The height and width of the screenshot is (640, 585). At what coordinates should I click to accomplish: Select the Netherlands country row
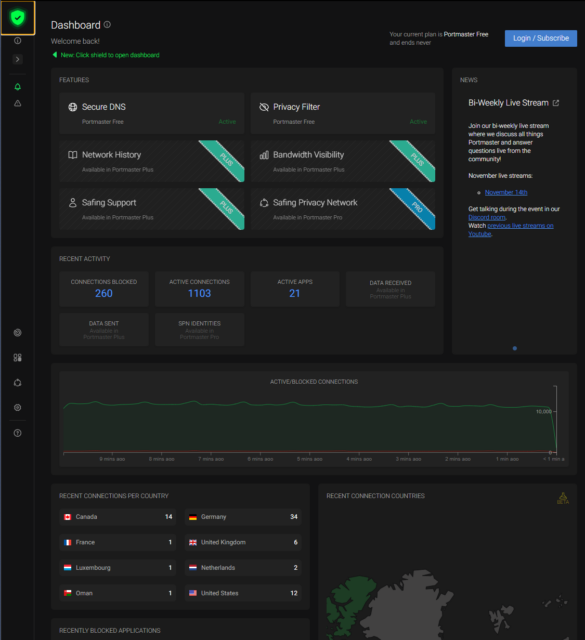coord(243,567)
